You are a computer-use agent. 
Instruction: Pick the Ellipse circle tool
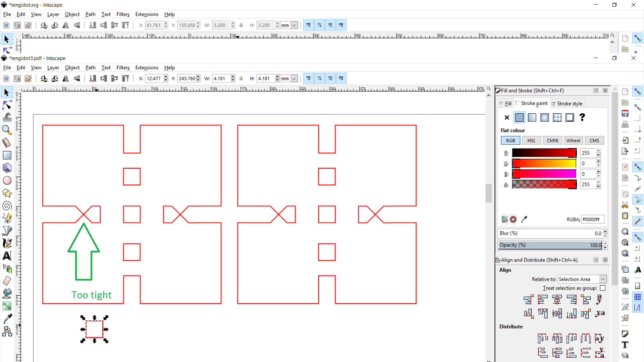pyautogui.click(x=7, y=180)
